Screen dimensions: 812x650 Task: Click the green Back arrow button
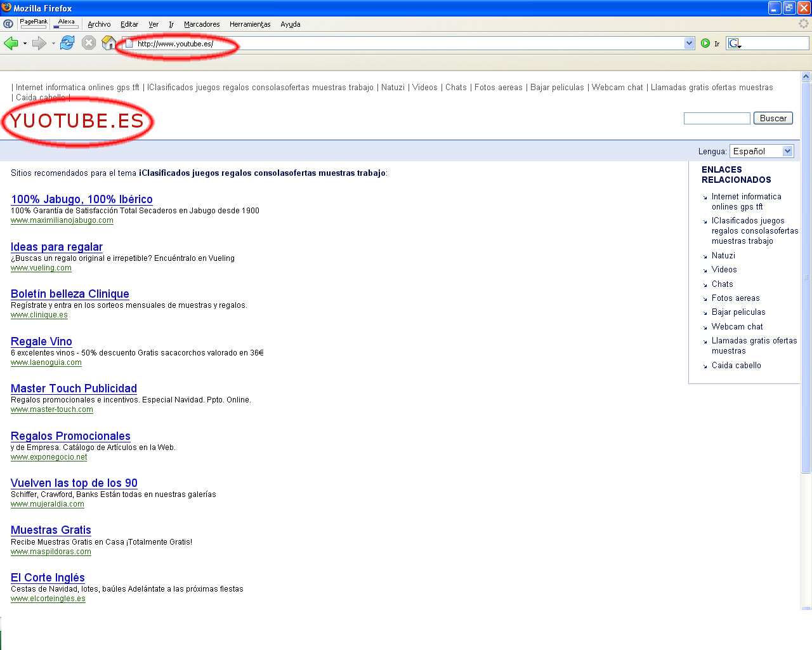tap(11, 43)
